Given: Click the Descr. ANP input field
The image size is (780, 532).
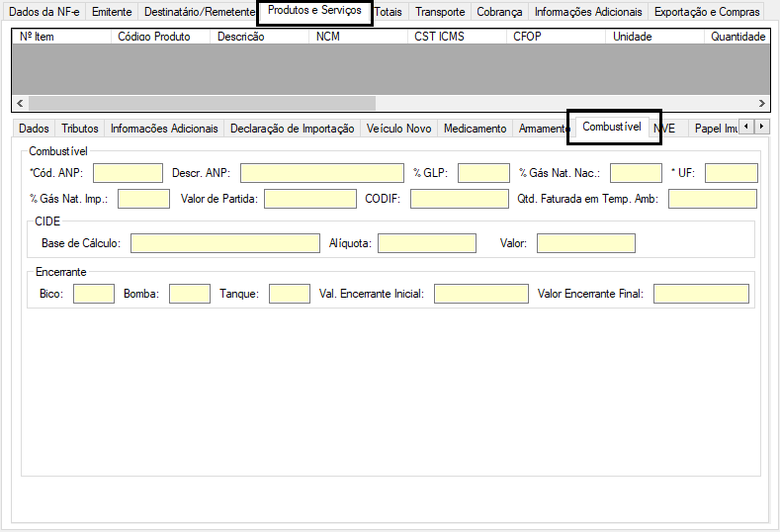Looking at the screenshot, I should [x=322, y=173].
